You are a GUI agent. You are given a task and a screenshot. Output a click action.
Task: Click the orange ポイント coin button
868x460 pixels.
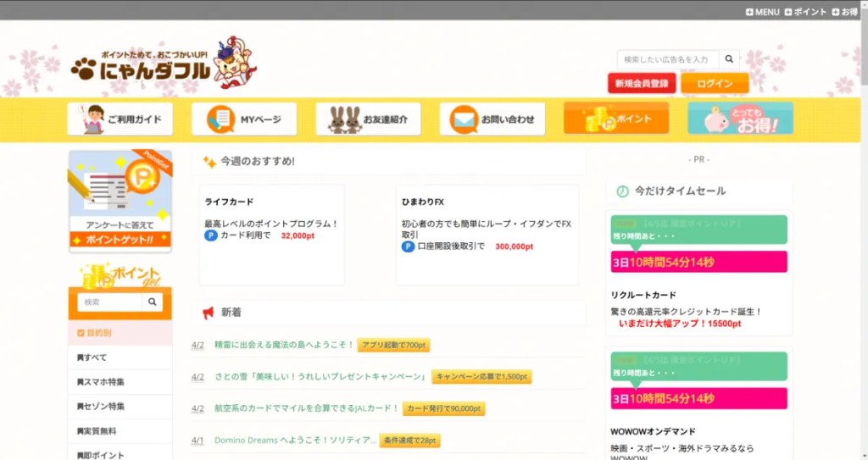click(616, 119)
